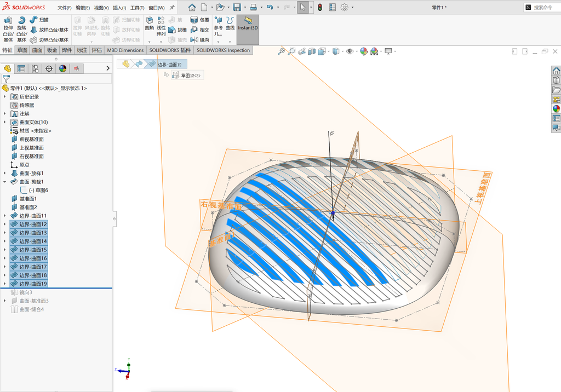Expand 边界-曲面12 feature

point(4,224)
